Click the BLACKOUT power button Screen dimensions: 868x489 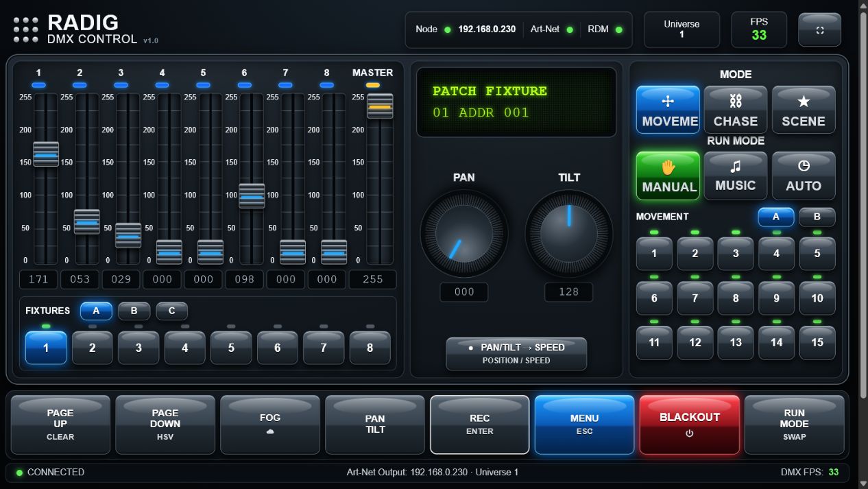click(690, 425)
